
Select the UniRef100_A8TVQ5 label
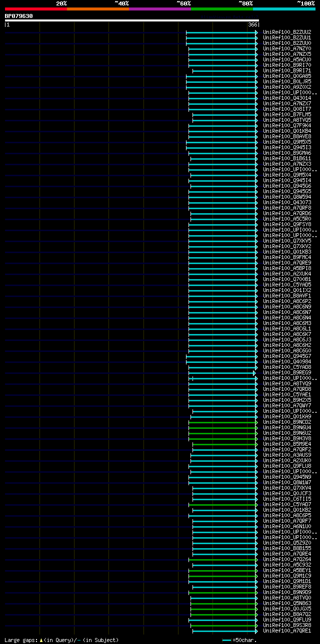click(287, 120)
